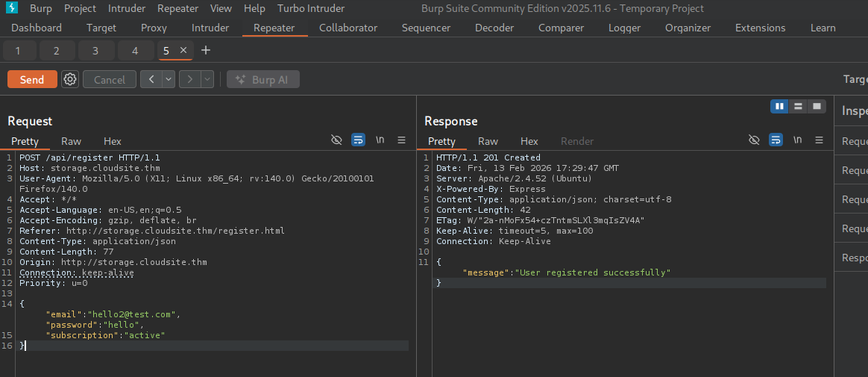The image size is (868, 377).
Task: Switch Request view to Hex
Action: (113, 141)
